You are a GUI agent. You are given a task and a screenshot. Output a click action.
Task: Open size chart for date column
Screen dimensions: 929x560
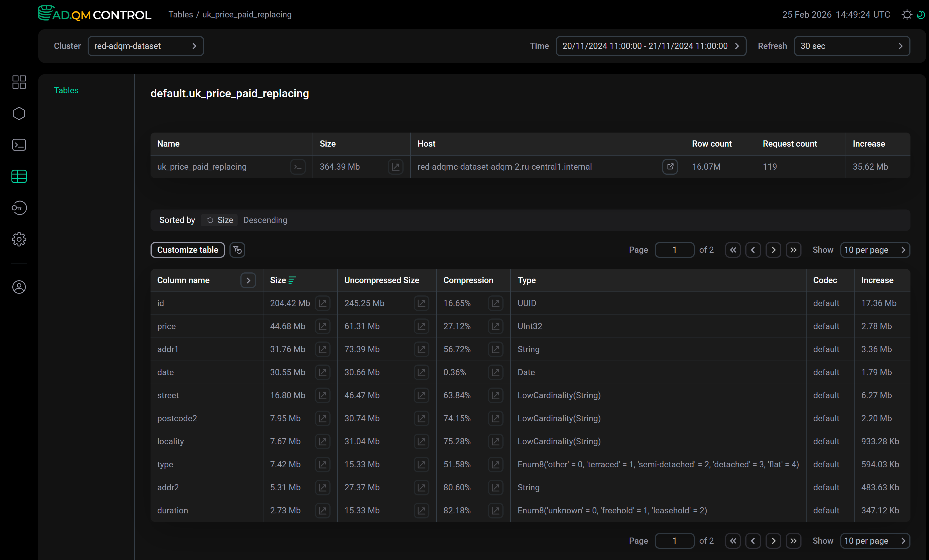click(x=322, y=372)
